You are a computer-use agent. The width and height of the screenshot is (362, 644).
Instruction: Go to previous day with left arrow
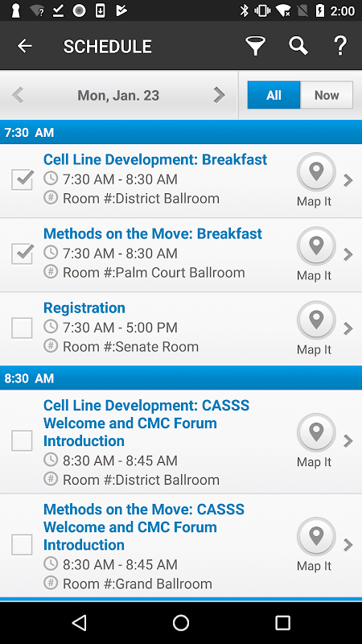(x=17, y=95)
